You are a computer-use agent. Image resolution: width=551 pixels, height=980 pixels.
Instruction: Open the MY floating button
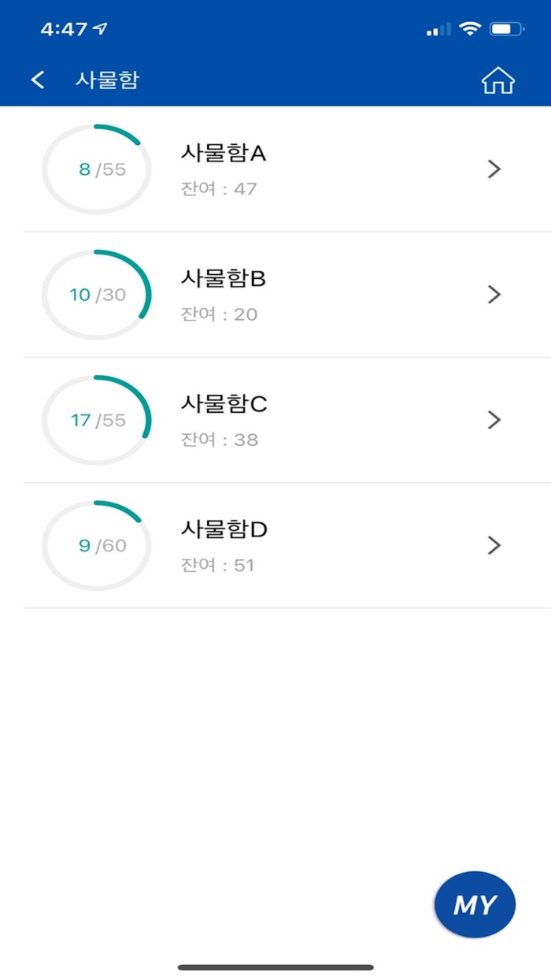pyautogui.click(x=473, y=904)
